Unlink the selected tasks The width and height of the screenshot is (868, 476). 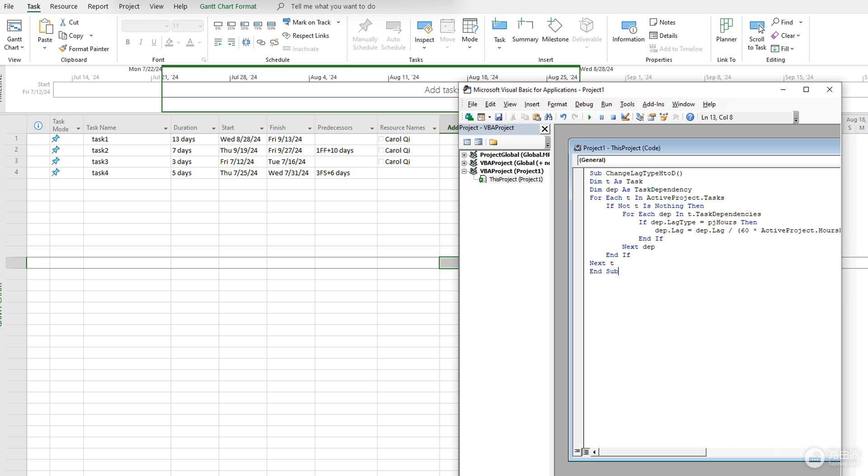[x=274, y=42]
